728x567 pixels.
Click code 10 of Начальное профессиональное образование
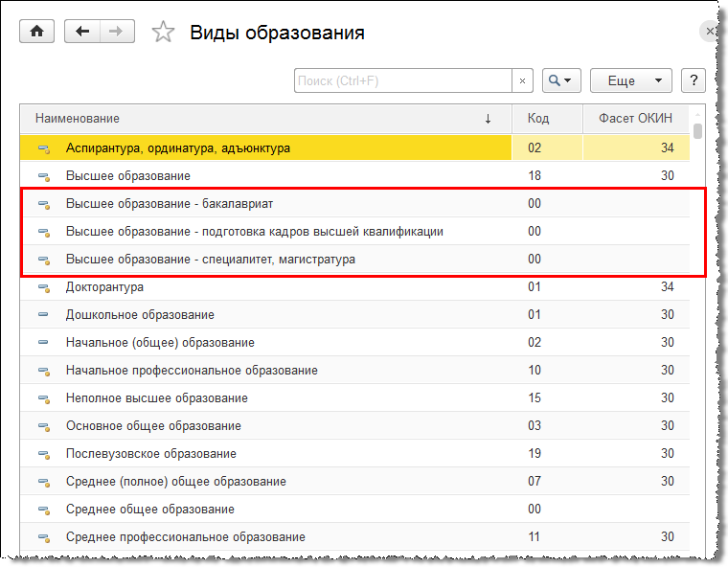(535, 370)
